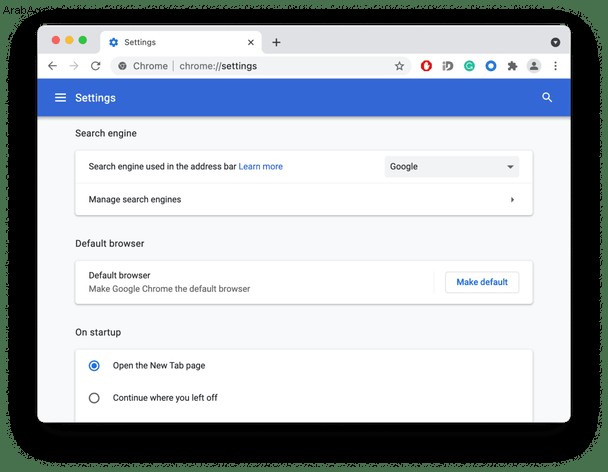Open the iD extension icon
This screenshot has height=472, width=608.
[447, 66]
